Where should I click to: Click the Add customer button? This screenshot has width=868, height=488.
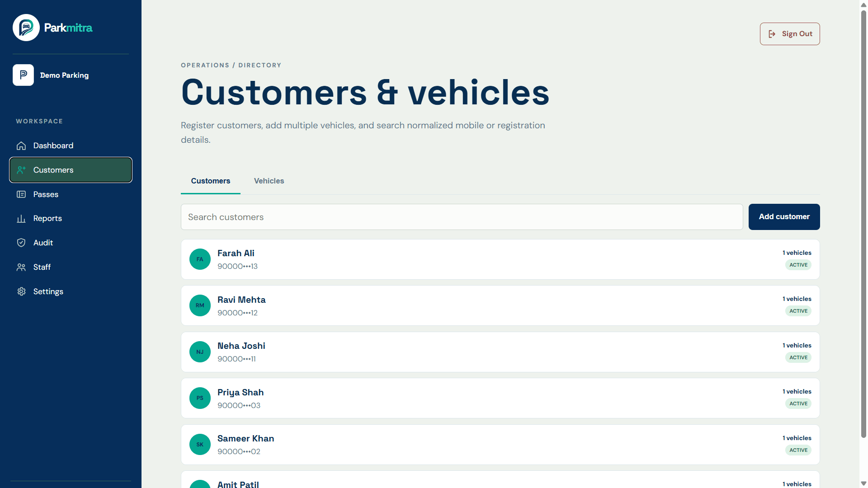pyautogui.click(x=784, y=217)
